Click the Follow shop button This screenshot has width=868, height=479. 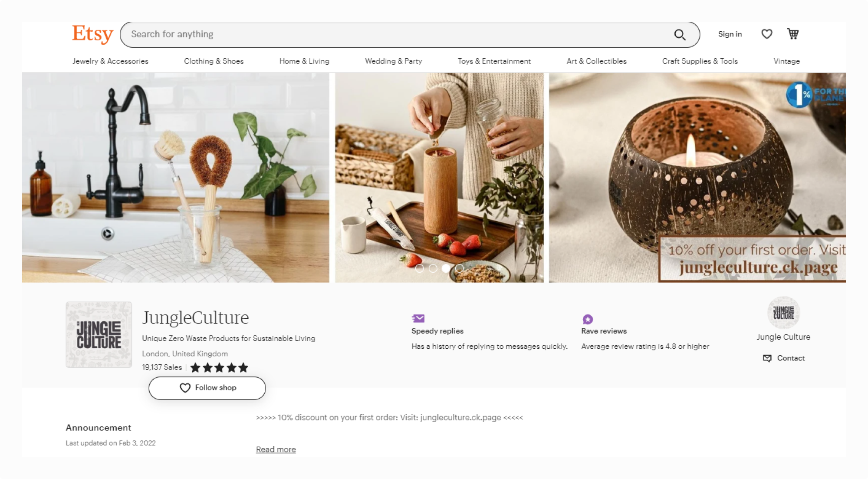pyautogui.click(x=207, y=388)
